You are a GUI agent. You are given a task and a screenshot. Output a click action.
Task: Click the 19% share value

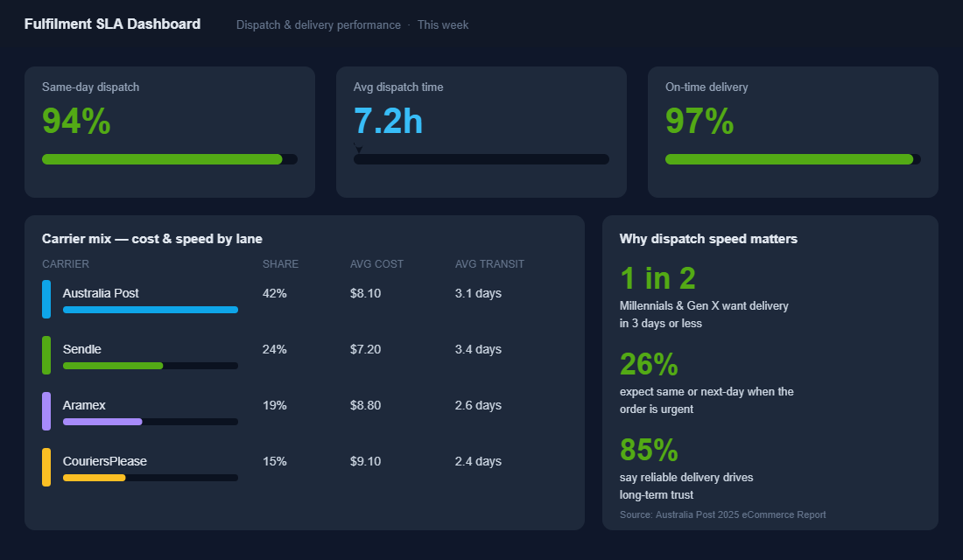(275, 405)
